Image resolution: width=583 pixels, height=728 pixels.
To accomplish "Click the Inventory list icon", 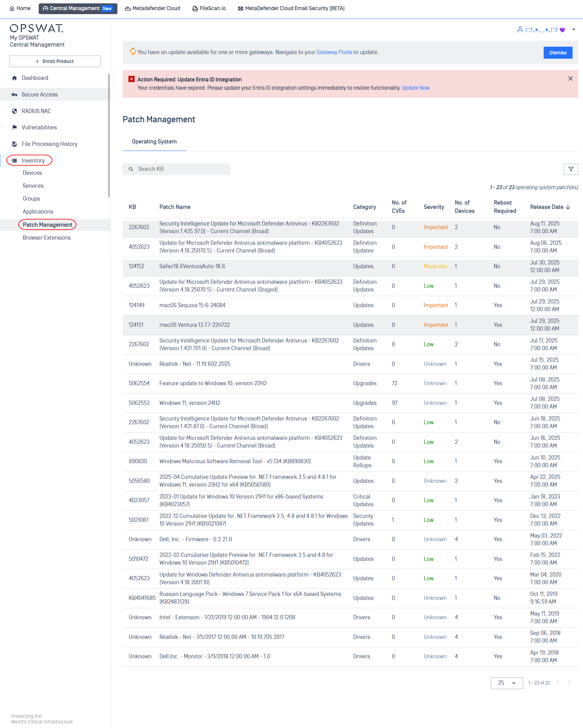I will pos(14,160).
